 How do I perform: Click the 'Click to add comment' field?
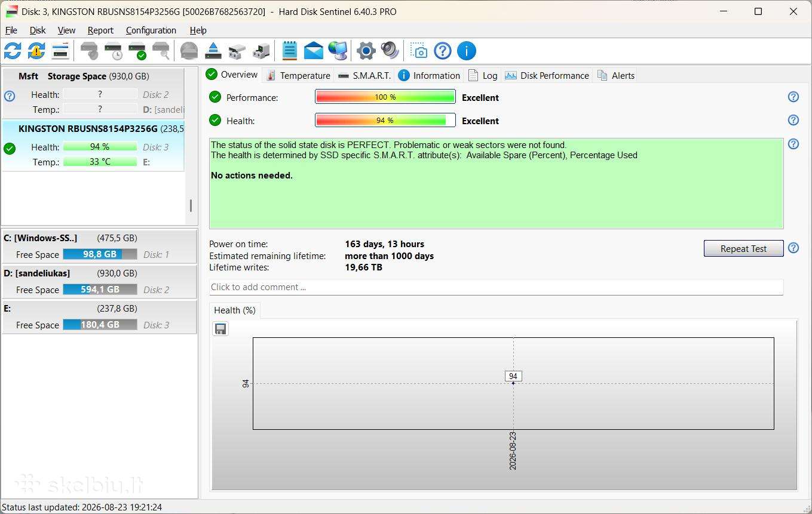[x=496, y=287]
